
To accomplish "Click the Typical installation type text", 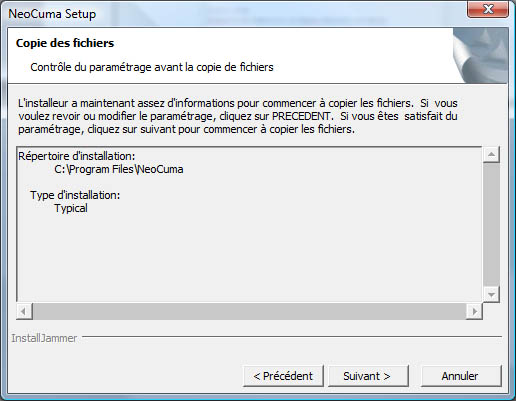I will 71,208.
